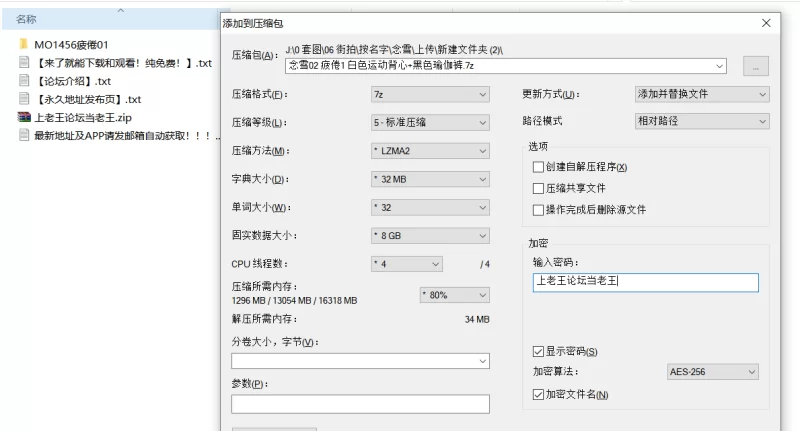Open the 更新方式 dropdown
The image size is (800, 431).
tap(702, 94)
